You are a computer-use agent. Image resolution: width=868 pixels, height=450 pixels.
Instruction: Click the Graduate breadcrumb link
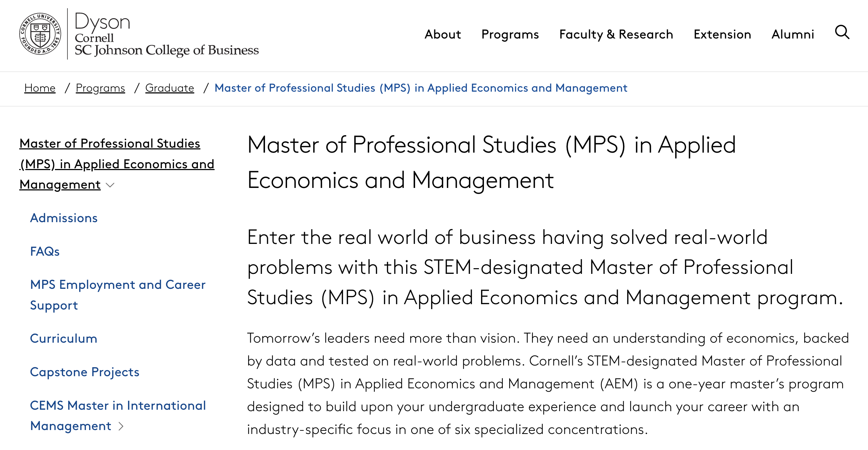(x=169, y=88)
